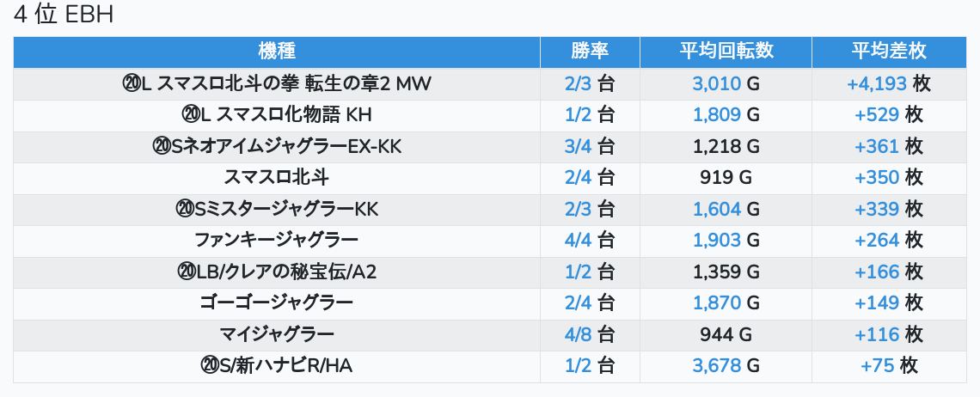Image resolution: width=980 pixels, height=397 pixels.
Task: Open the +529 difference link
Action: coord(876,115)
